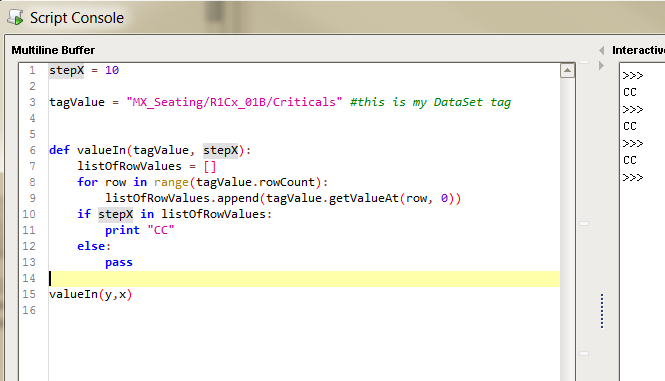
Task: Click the 'range' call on line 8
Action: pyautogui.click(x=171, y=182)
